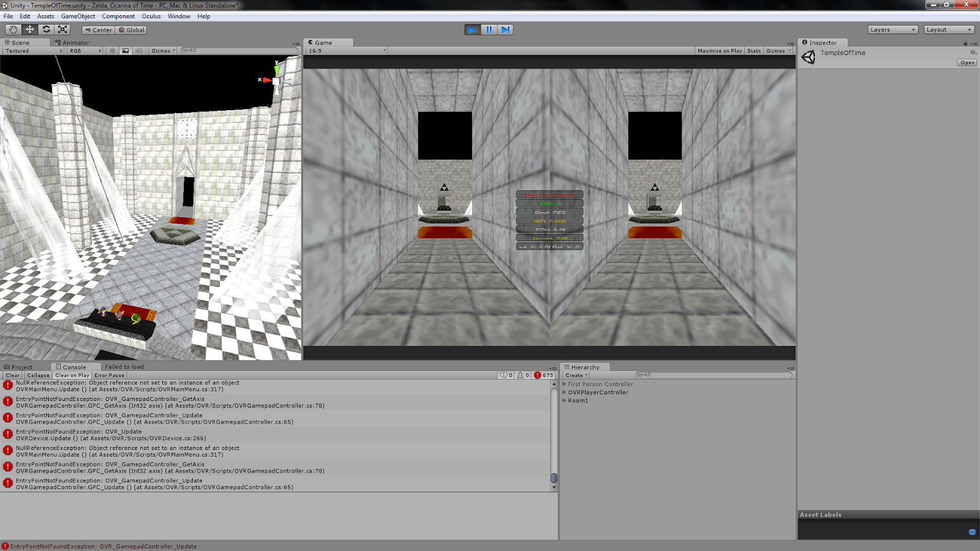
Task: Select the Move transform tool
Action: click(29, 29)
